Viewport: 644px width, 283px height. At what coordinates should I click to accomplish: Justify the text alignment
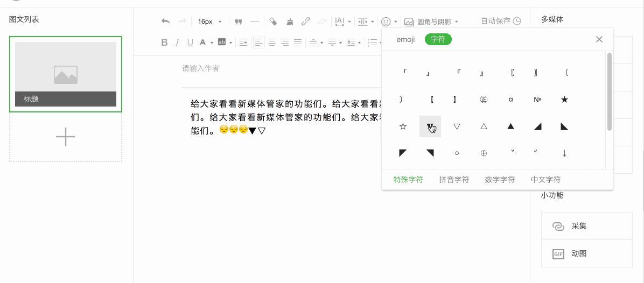pos(298,42)
